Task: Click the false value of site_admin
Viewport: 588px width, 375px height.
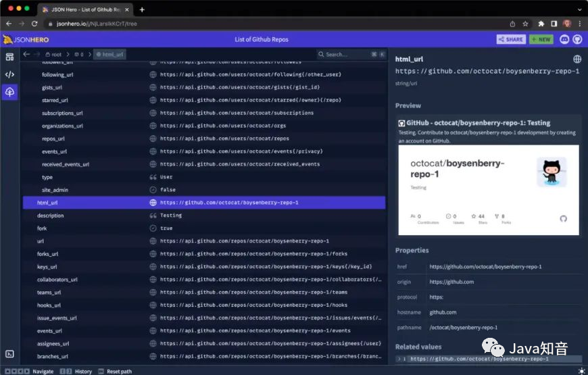Action: pos(168,190)
